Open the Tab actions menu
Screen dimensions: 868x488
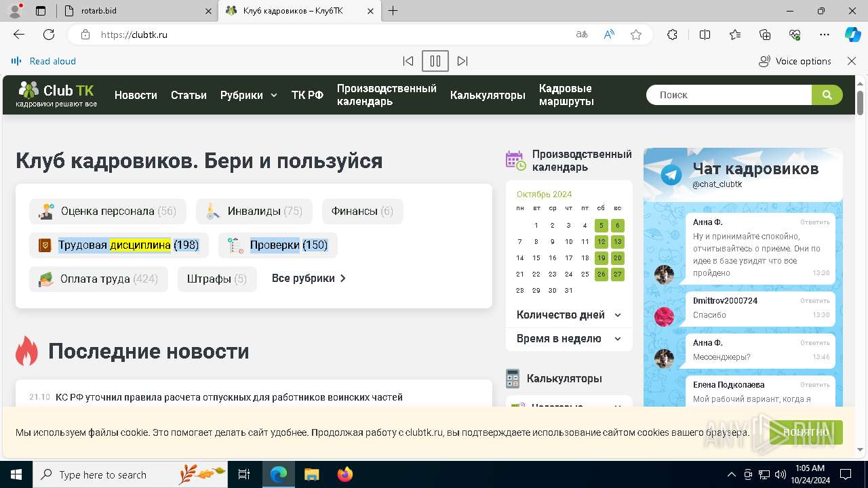[41, 11]
